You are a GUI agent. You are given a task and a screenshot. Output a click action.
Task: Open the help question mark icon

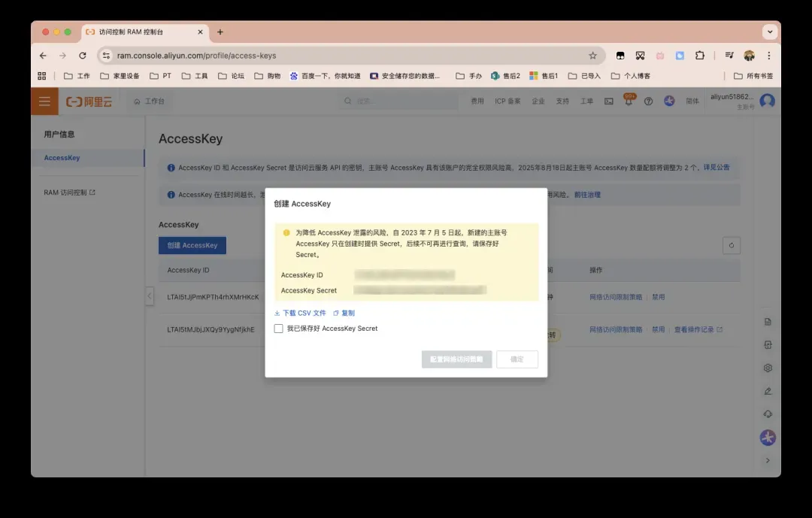coord(648,101)
